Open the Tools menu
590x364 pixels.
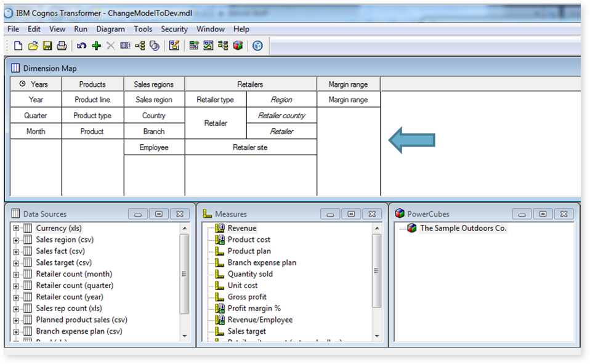[x=143, y=29]
